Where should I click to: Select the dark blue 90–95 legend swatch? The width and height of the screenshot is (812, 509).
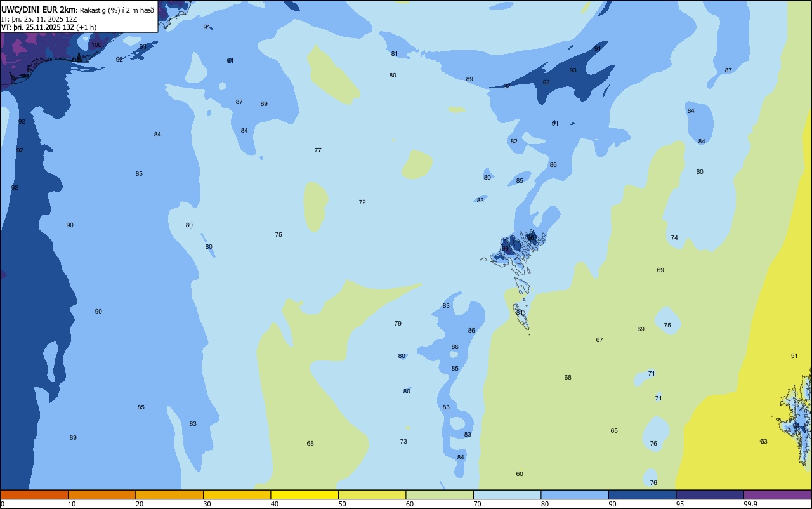click(642, 494)
